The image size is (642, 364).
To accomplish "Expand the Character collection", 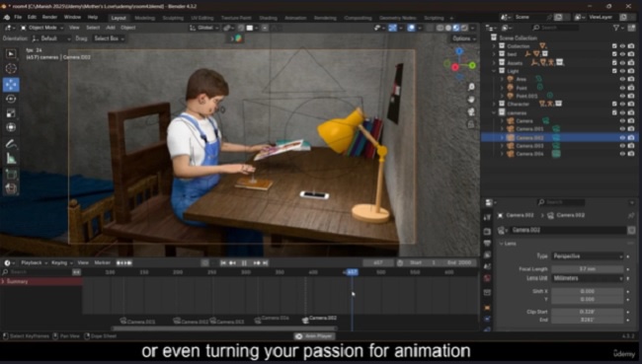I will [x=494, y=104].
